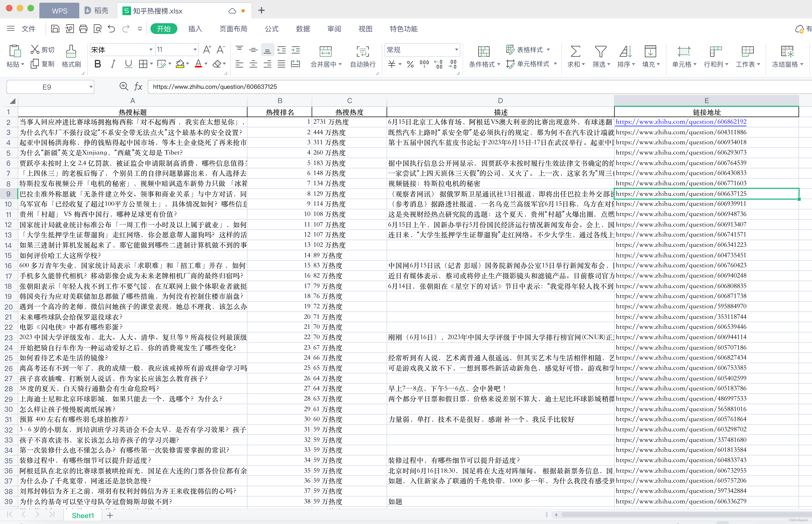Open the number format 常规 dropdown
The width and height of the screenshot is (812, 524).
pos(456,50)
